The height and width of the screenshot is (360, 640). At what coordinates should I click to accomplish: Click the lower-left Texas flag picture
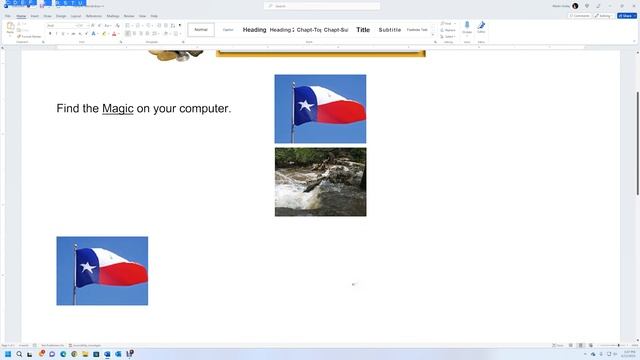point(102,271)
